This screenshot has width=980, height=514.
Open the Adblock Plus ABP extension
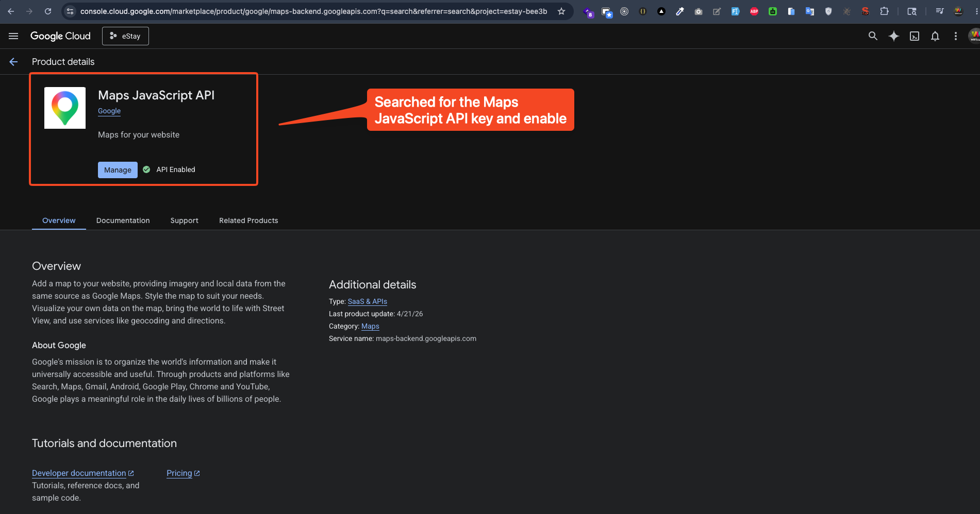click(x=754, y=11)
